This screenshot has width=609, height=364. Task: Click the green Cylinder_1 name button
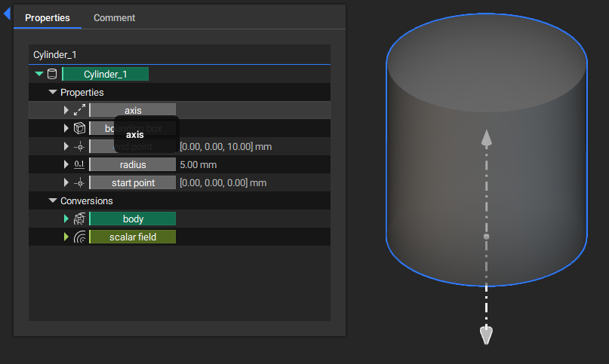[105, 74]
